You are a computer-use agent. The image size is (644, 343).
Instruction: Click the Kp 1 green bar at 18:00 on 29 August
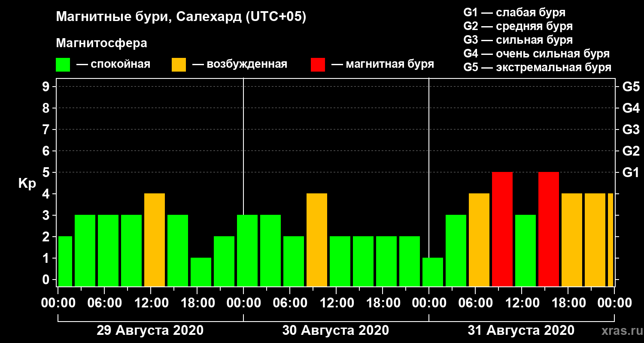click(201, 272)
